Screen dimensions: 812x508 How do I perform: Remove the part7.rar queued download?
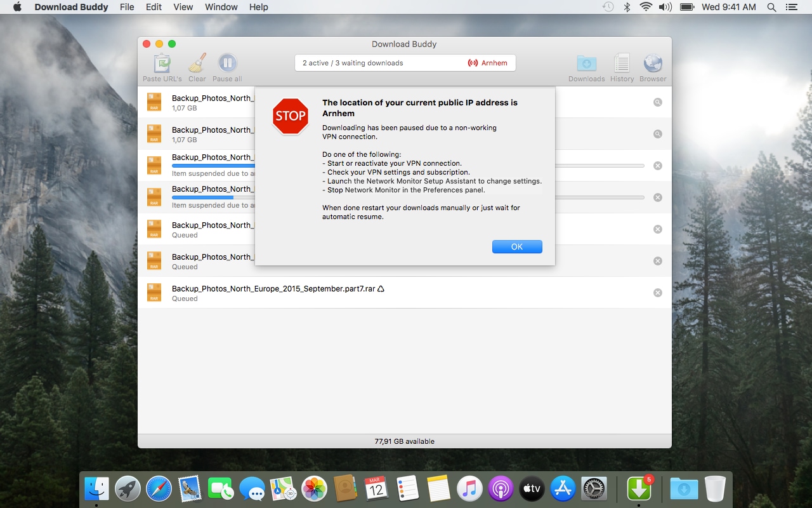[658, 293]
